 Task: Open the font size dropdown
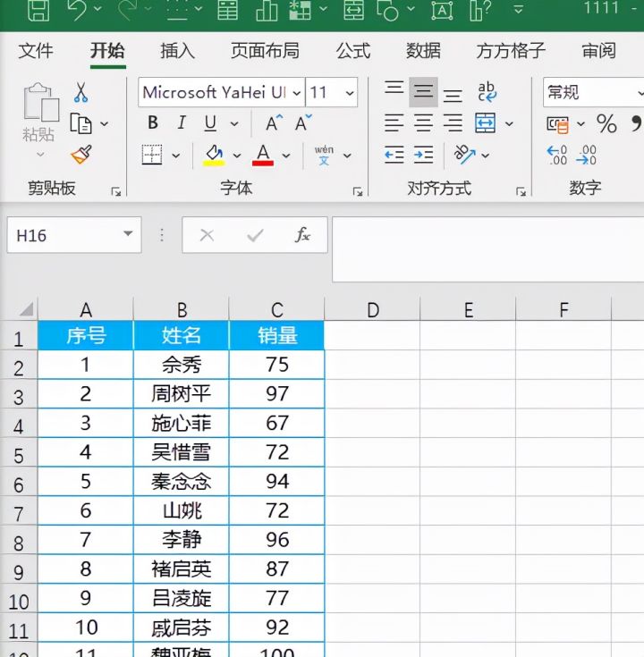[350, 93]
